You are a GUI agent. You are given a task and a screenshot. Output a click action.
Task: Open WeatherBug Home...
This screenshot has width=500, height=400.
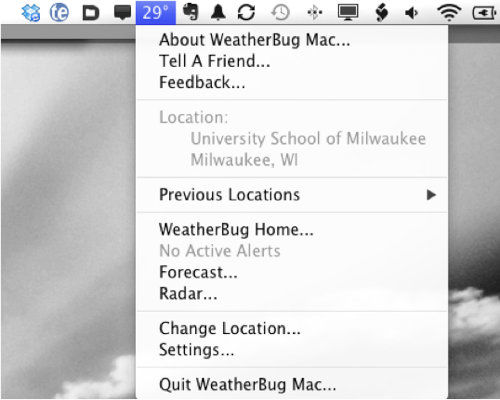coord(292,230)
